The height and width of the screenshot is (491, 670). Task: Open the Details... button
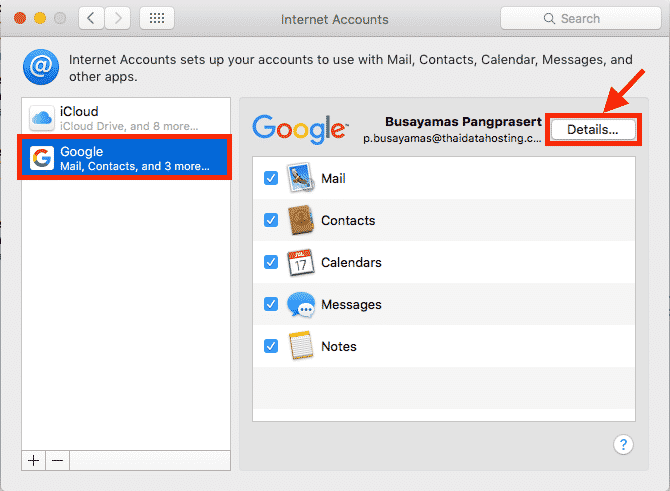[x=593, y=129]
